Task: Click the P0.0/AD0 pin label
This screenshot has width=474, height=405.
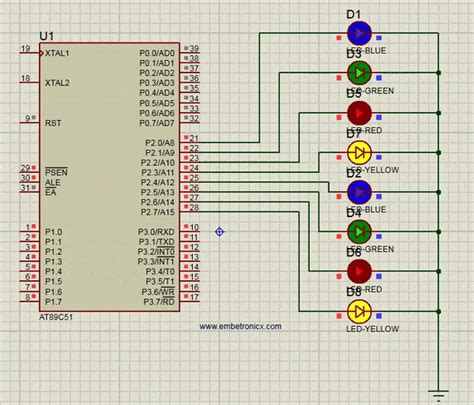Action: pyautogui.click(x=157, y=53)
